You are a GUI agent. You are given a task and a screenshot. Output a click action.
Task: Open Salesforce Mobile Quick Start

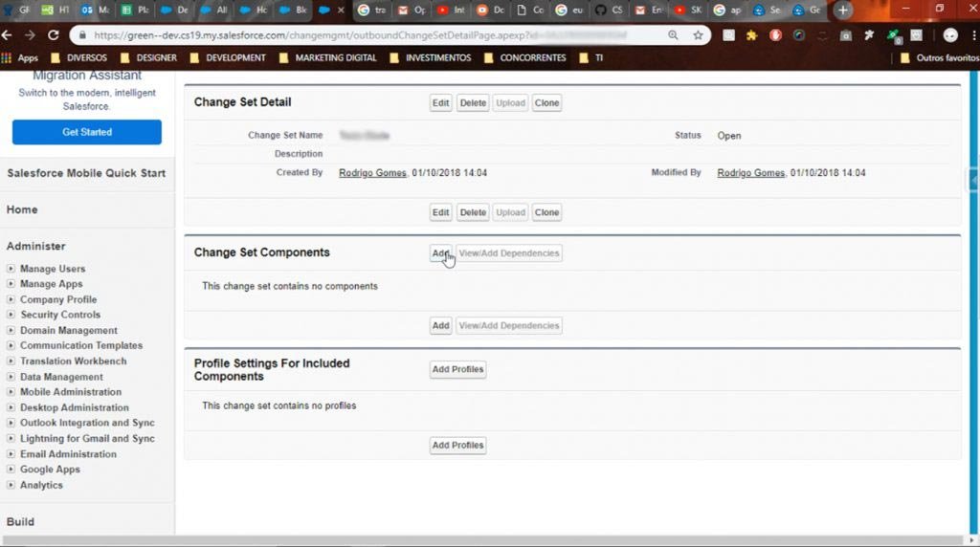[x=86, y=173]
